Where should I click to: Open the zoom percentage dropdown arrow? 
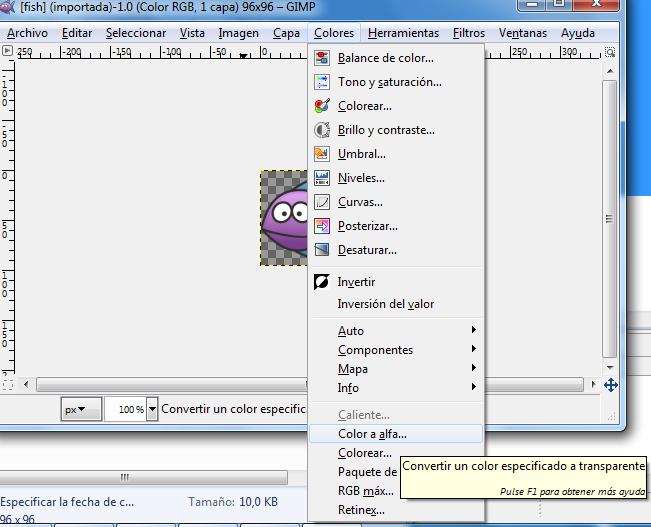click(x=152, y=409)
